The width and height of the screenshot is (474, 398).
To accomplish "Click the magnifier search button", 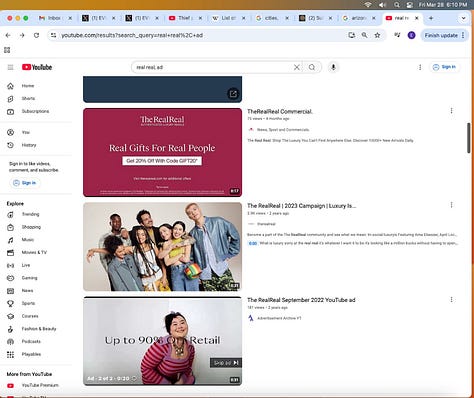I will [312, 67].
